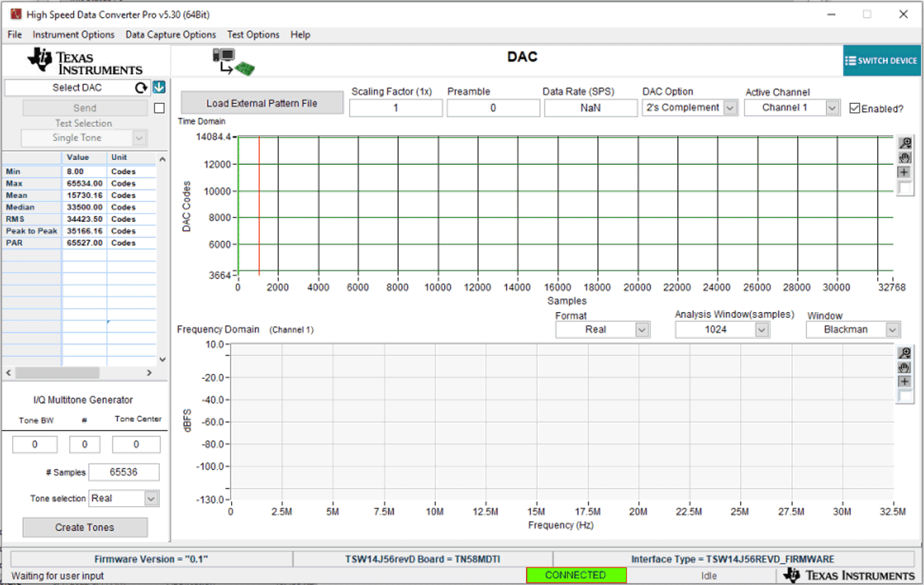The image size is (924, 585).
Task: Click the blue download arrow icon
Action: click(x=159, y=87)
